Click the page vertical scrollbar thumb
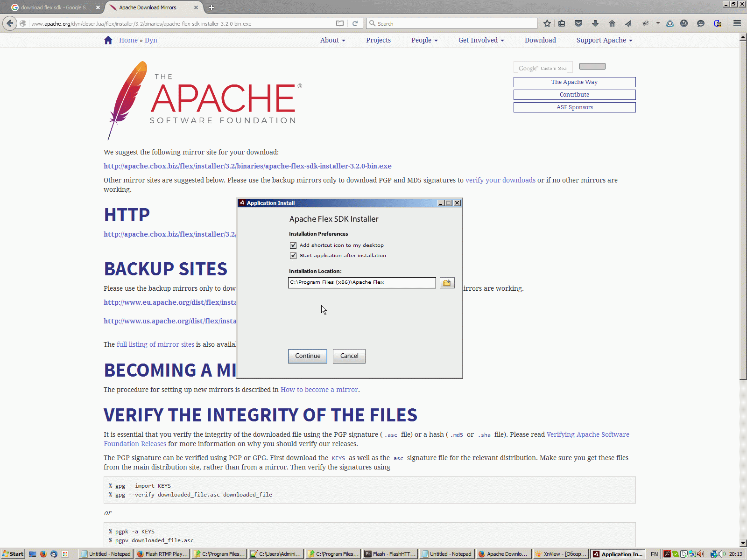The width and height of the screenshot is (747, 560). pyautogui.click(x=743, y=210)
